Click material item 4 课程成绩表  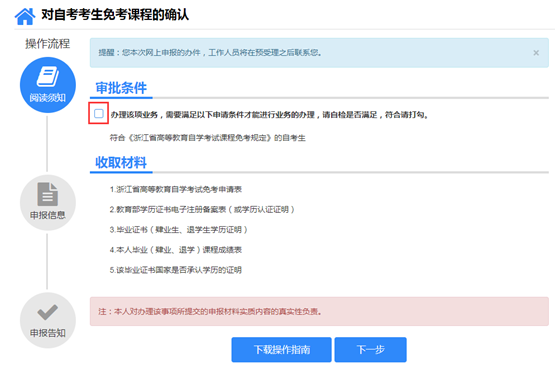176,250
